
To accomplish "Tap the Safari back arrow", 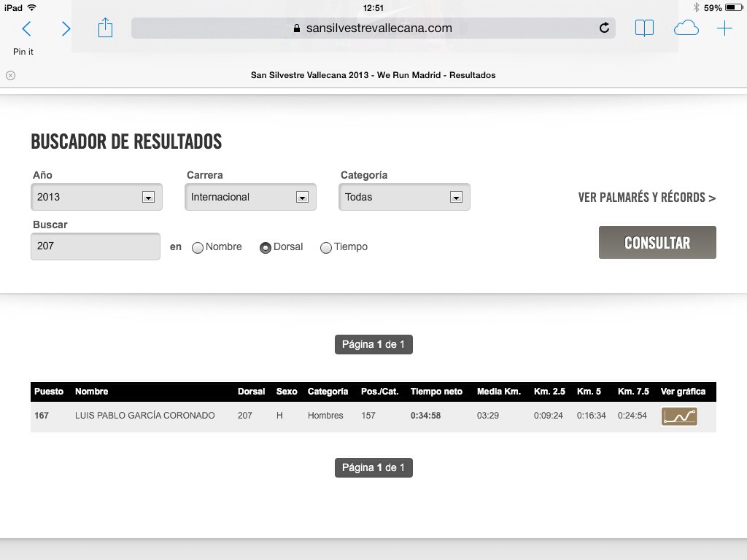I will [27, 28].
